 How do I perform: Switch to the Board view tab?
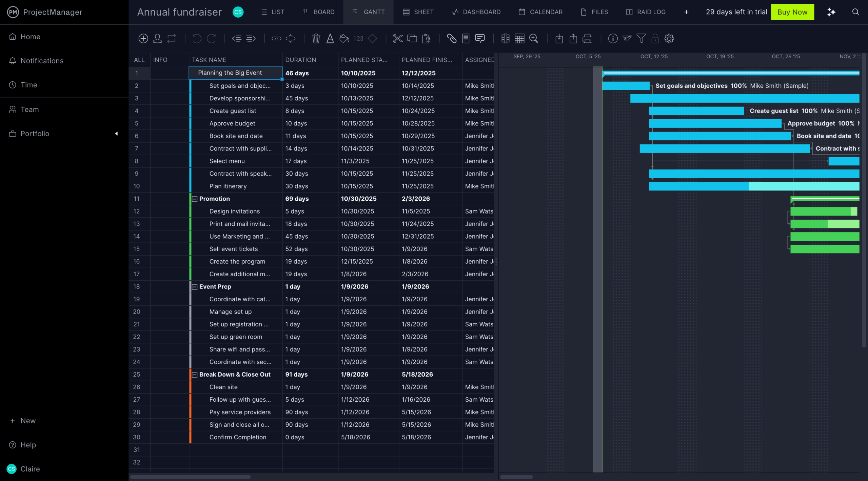click(x=319, y=12)
